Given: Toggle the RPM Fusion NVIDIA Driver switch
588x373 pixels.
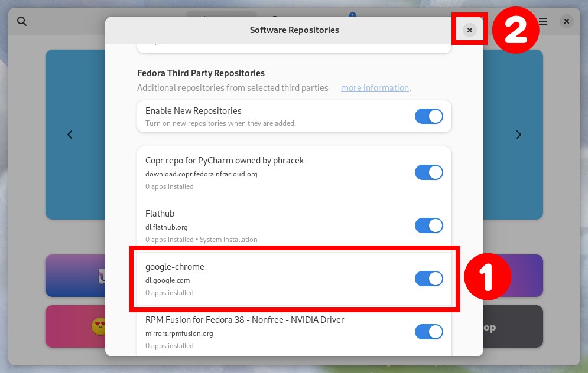Looking at the screenshot, I should coord(428,332).
